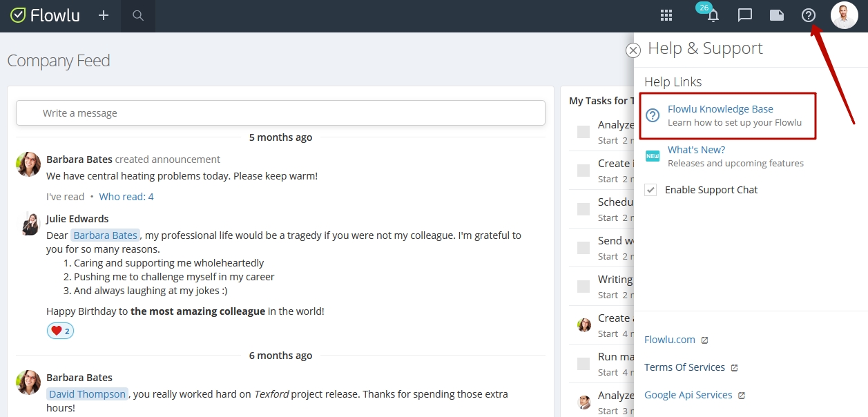Tick the checkbox for the Send w… task

click(584, 247)
